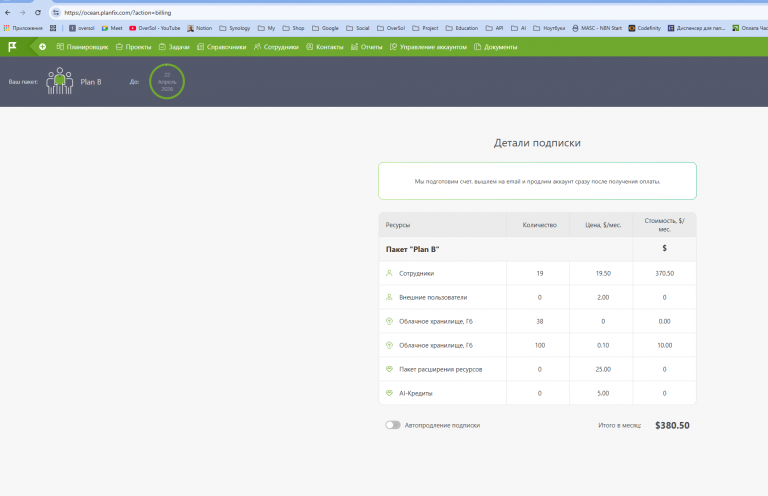
Task: Open the Проекты menu item
Action: click(x=134, y=47)
